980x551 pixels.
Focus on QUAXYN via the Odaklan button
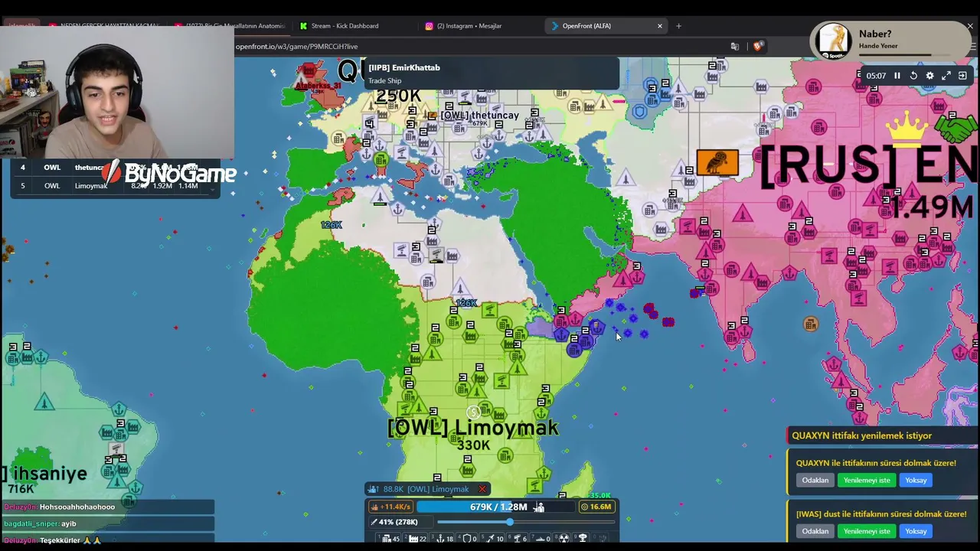815,481
